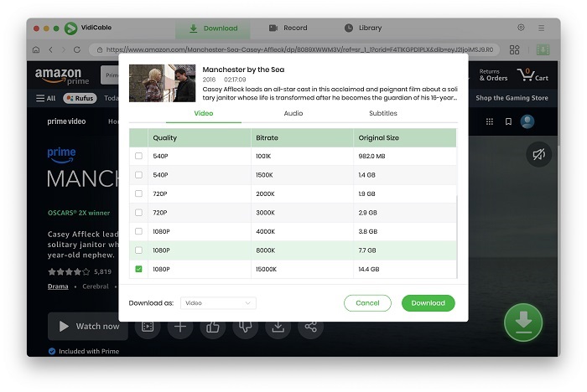Click the green film strip icon
Image resolution: width=587 pixels, height=392 pixels.
click(543, 49)
